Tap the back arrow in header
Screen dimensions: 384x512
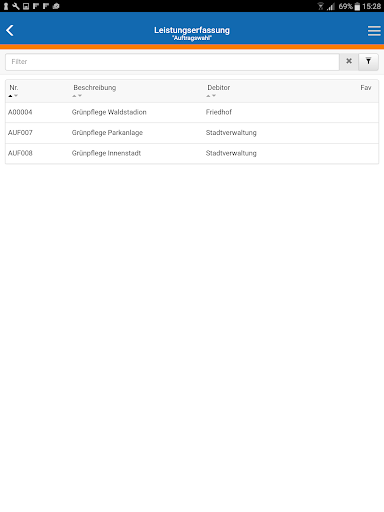point(10,30)
